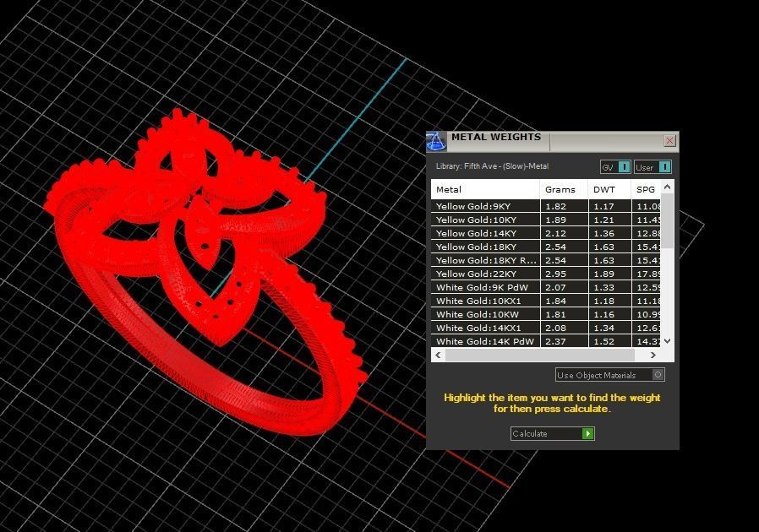
Task: Select the Yellow Gold:18KY row
Action: pos(545,247)
